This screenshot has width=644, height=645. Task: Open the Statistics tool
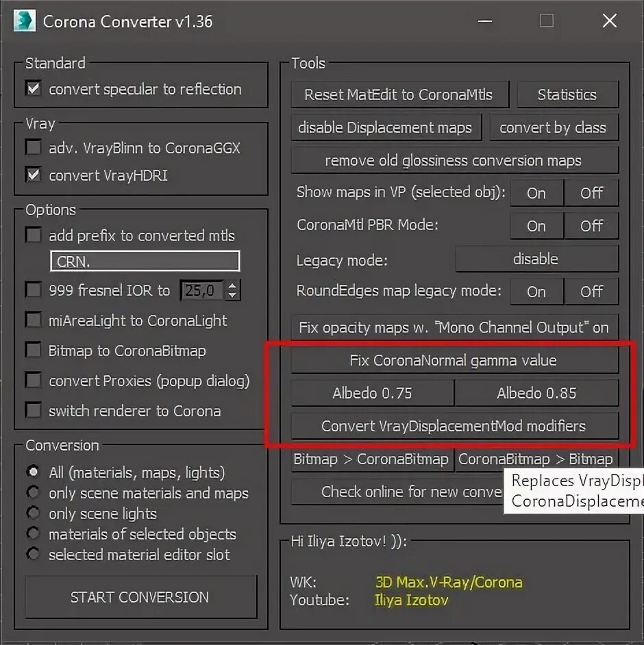[567, 94]
